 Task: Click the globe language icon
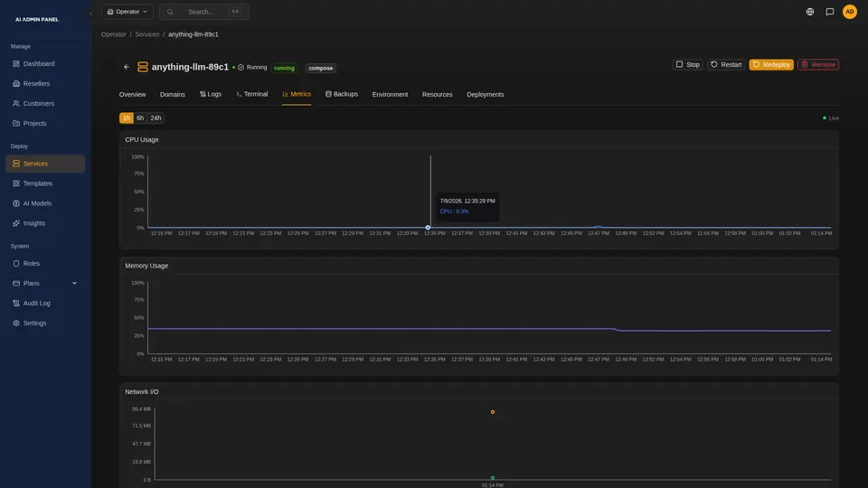810,12
